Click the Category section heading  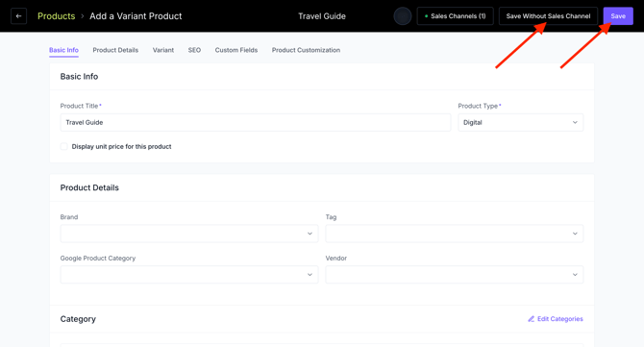(78, 319)
